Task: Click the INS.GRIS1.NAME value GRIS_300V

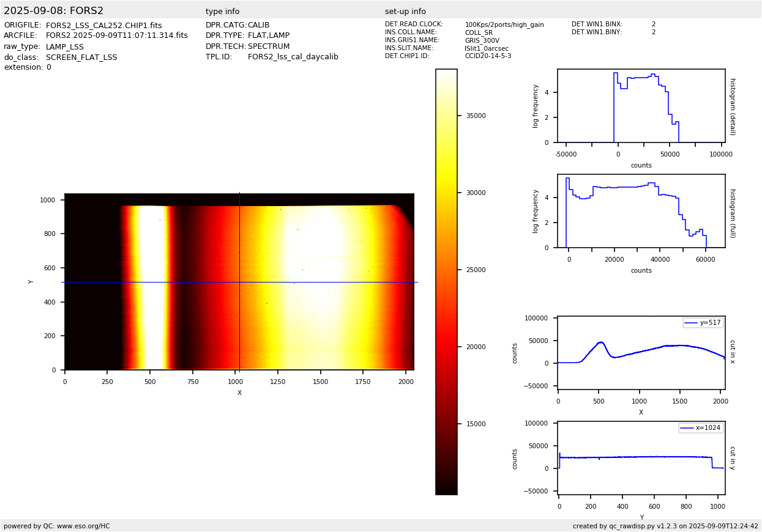Action: click(x=482, y=41)
